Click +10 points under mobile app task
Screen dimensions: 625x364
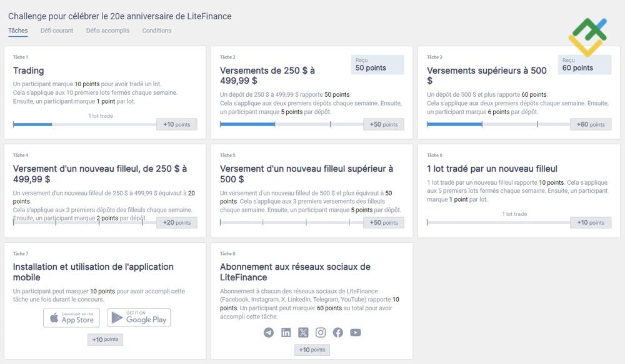(x=105, y=340)
